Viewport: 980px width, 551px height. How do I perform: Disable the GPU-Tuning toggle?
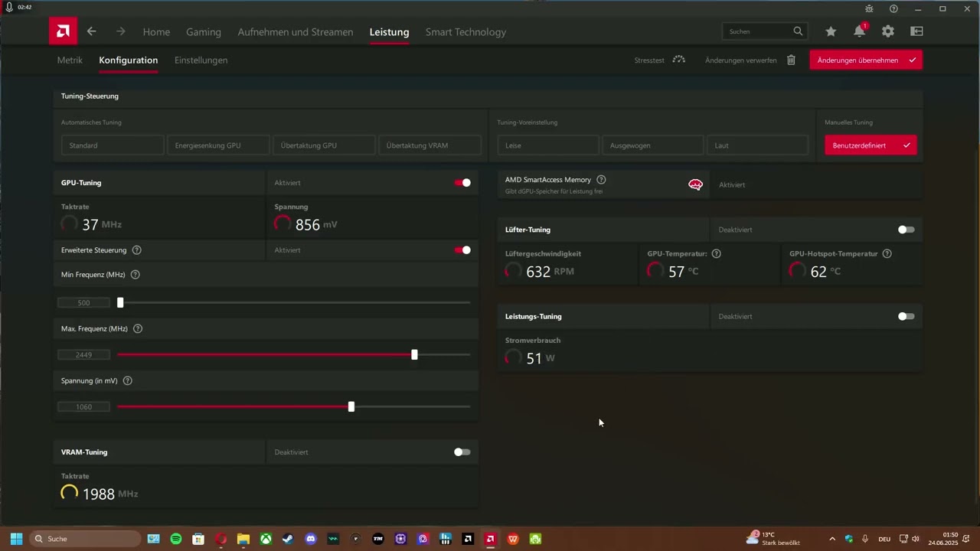coord(462,183)
